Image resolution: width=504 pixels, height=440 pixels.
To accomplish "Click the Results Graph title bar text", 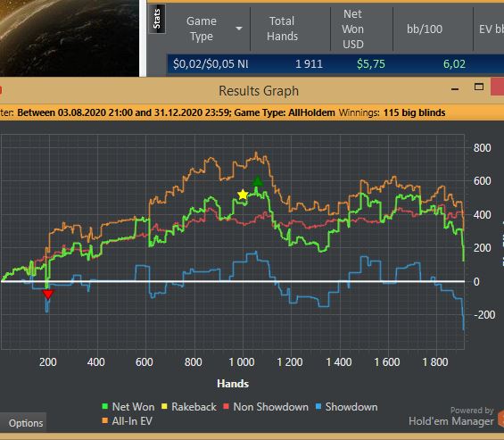I will pyautogui.click(x=259, y=91).
